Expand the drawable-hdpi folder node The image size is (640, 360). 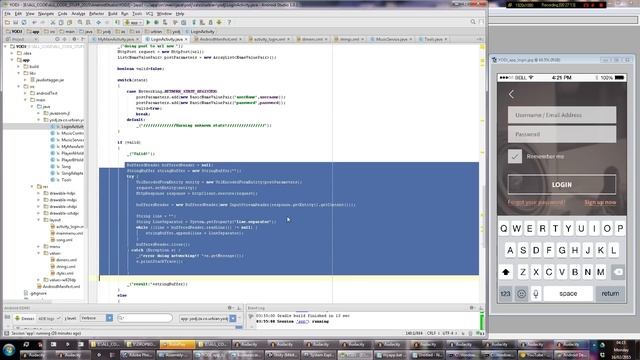click(x=39, y=193)
